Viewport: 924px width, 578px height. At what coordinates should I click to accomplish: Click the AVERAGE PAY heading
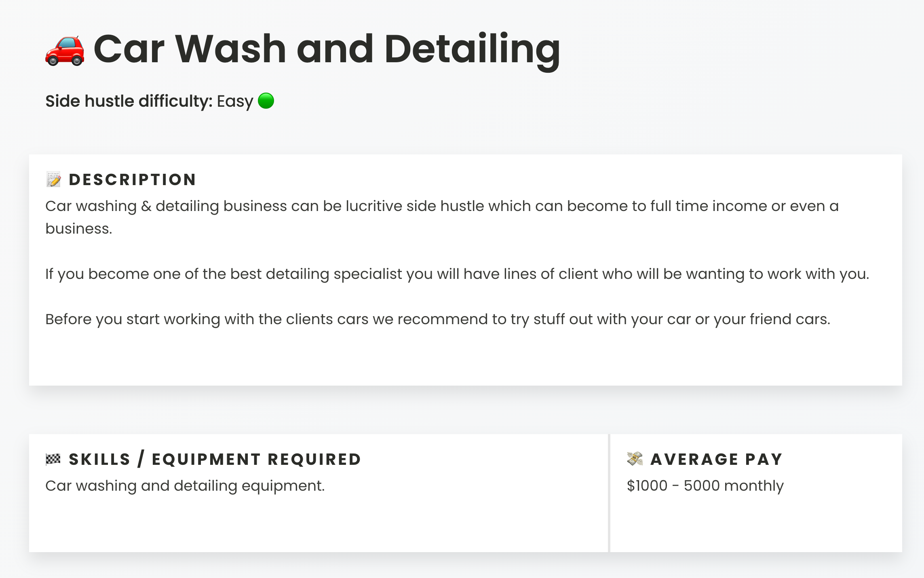[717, 460]
